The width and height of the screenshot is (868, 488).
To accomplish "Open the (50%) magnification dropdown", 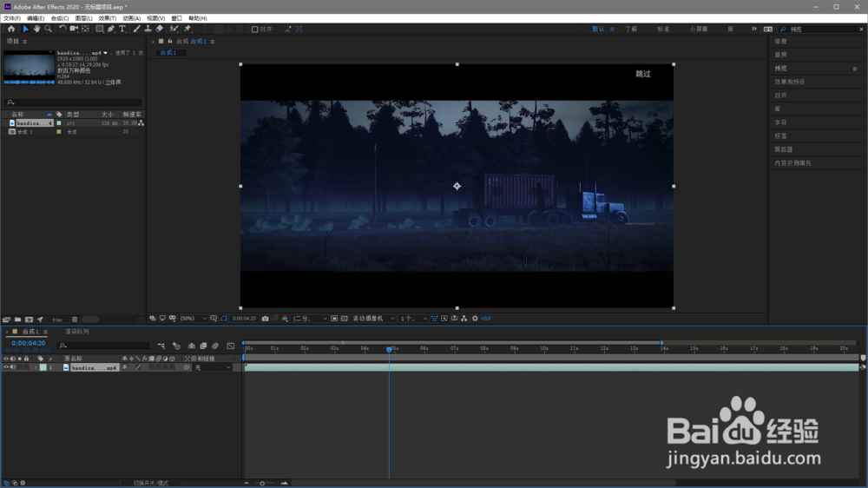I will (x=193, y=319).
